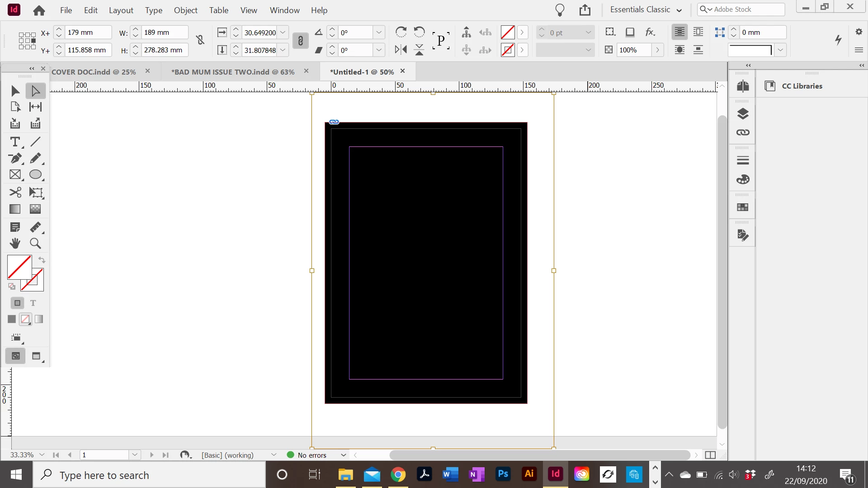Image resolution: width=868 pixels, height=488 pixels.
Task: Select the Pen tool
Action: [15, 159]
